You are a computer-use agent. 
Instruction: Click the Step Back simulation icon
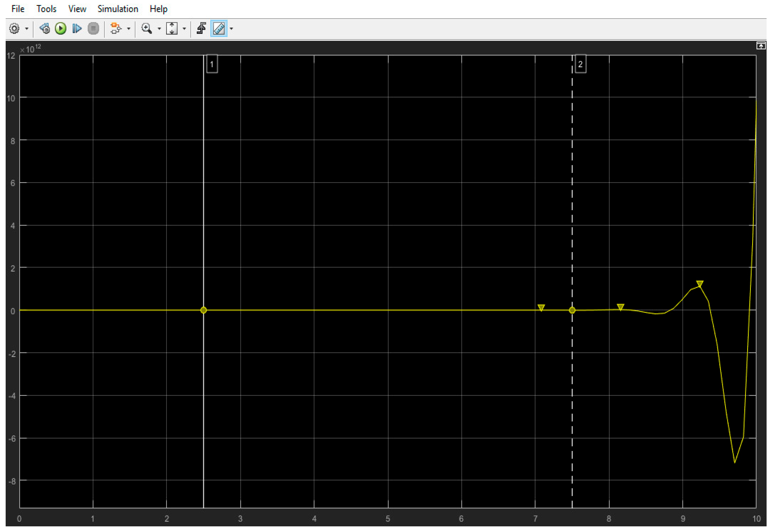[x=45, y=29]
